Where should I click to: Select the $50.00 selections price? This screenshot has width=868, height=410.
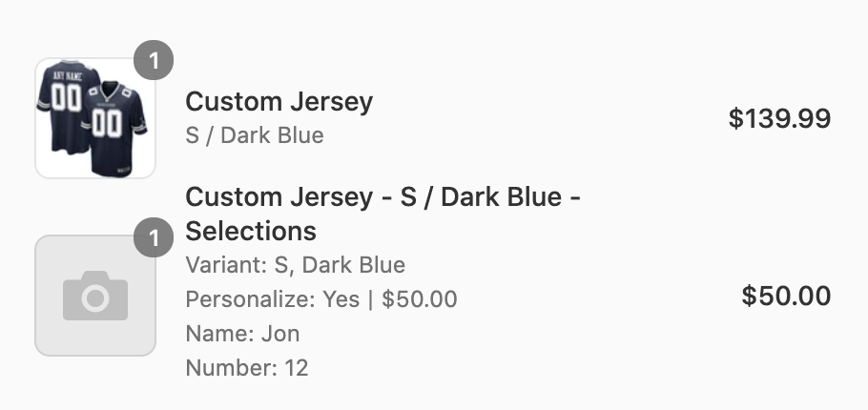[x=786, y=296]
